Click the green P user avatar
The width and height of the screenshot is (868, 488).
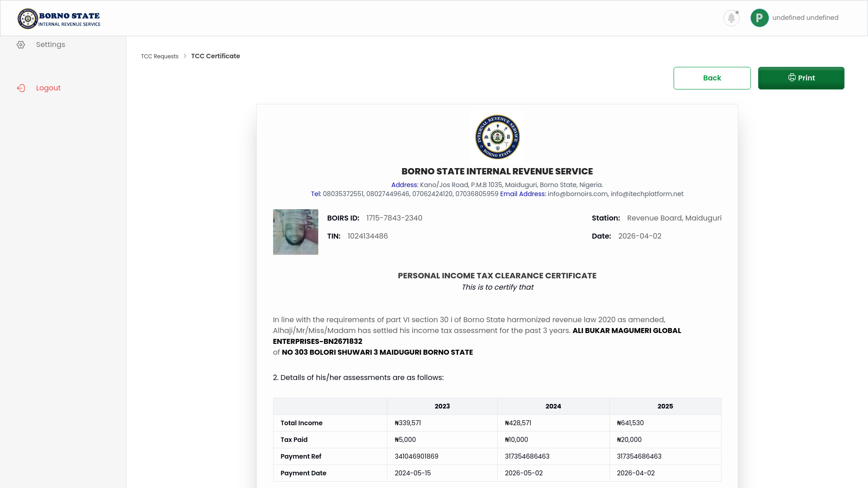tap(759, 18)
